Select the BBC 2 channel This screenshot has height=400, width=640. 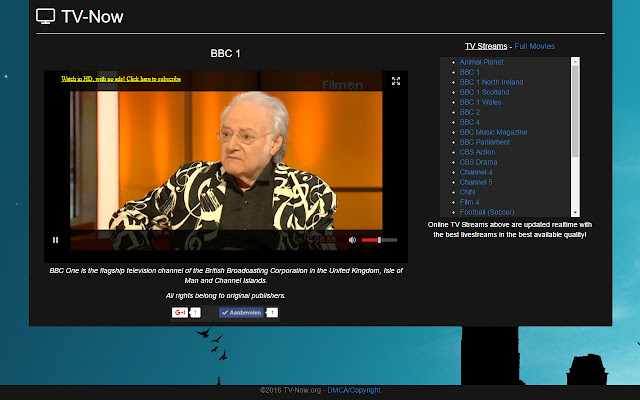(469, 112)
